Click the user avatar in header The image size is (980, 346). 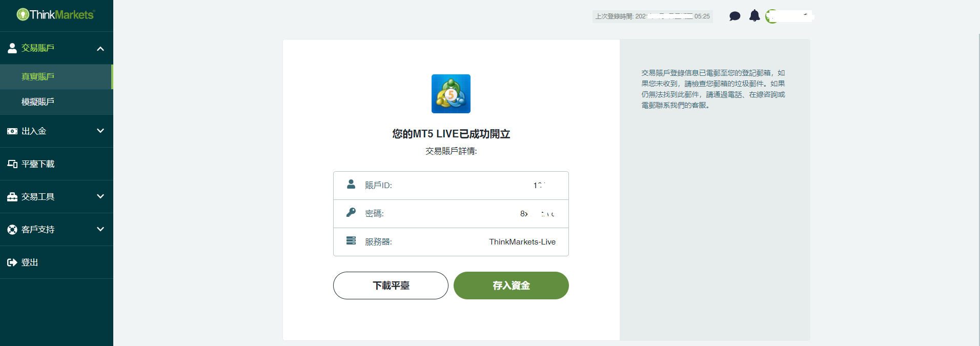(771, 16)
